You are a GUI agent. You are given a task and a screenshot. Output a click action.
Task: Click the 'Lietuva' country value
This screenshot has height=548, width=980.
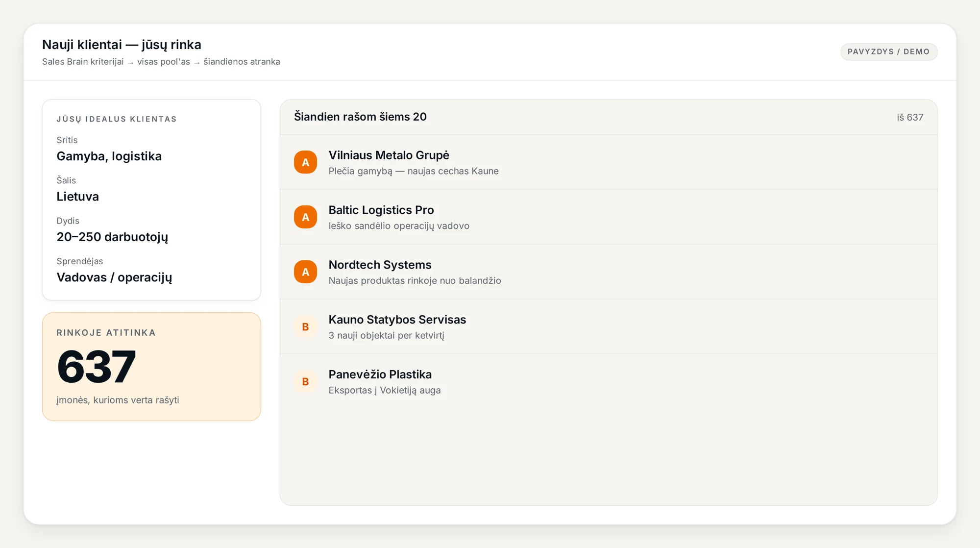coord(77,197)
